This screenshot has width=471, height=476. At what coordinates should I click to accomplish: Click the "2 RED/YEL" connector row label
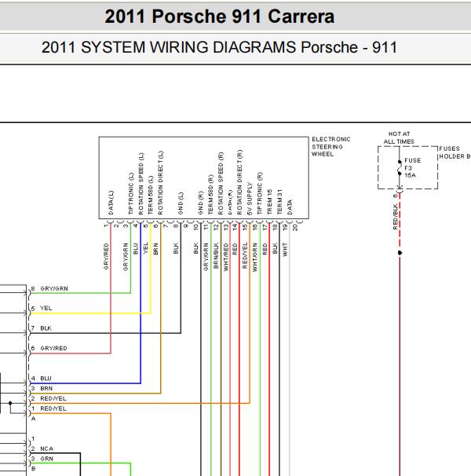[49, 398]
